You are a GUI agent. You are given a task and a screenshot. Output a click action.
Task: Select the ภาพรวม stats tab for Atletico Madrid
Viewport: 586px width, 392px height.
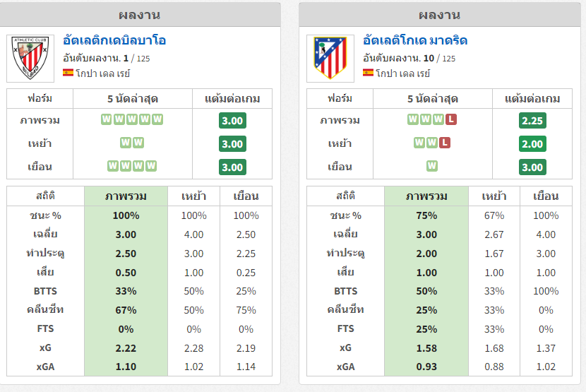coord(426,196)
